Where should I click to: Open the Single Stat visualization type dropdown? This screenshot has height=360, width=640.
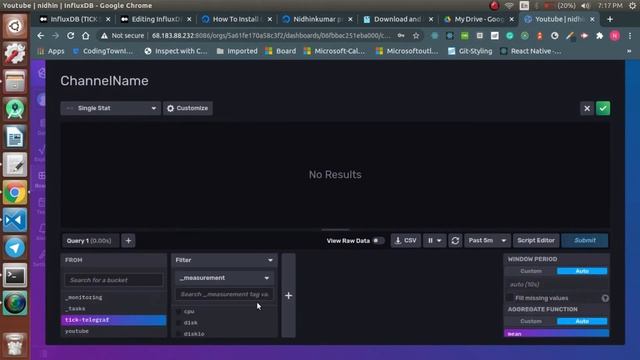click(111, 108)
